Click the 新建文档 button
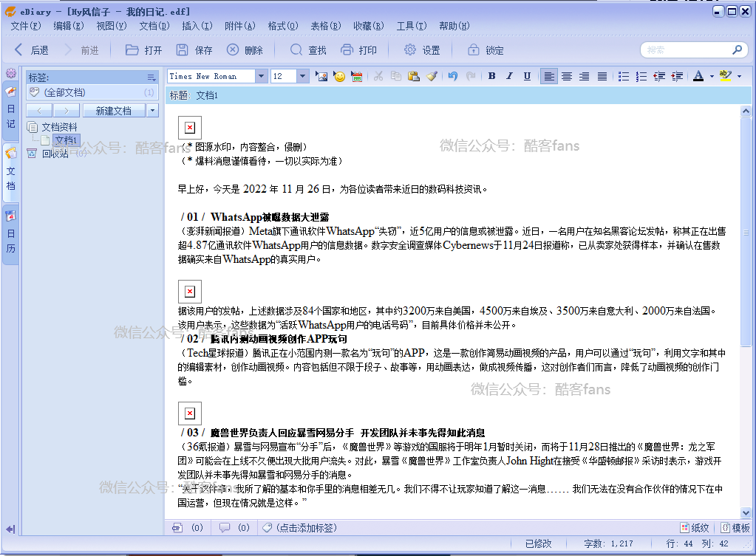 (x=114, y=111)
